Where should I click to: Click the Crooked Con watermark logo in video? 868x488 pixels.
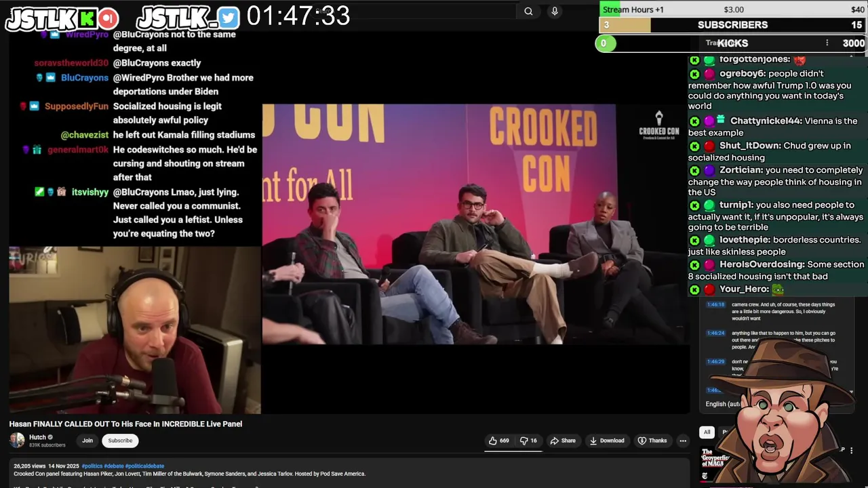pyautogui.click(x=658, y=126)
